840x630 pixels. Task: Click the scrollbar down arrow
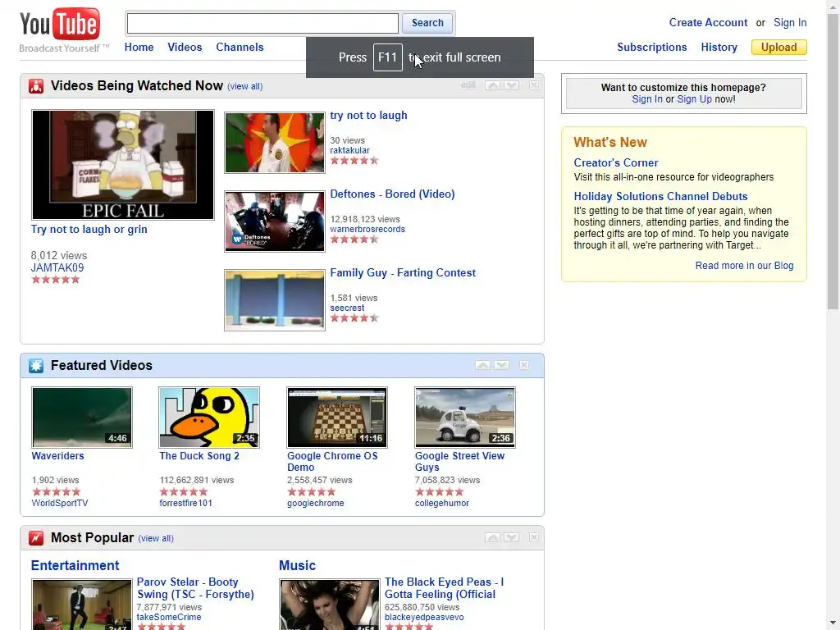[833, 624]
